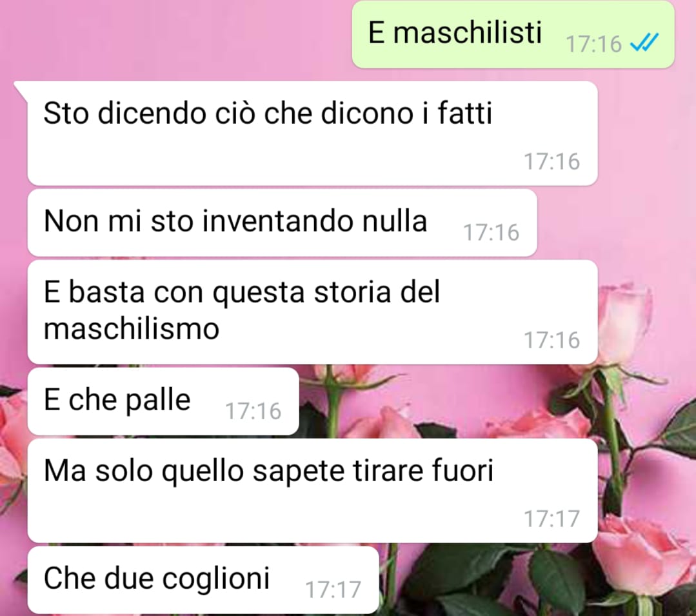Viewport: 696px width, 616px height.
Task: Select message 'Non mi sto inventando nulla'
Action: [283, 223]
